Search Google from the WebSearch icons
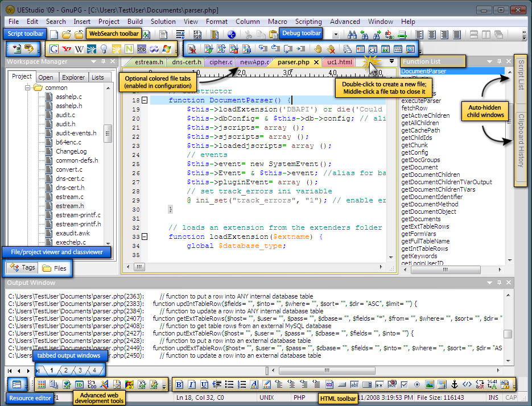This screenshot has width=532, height=406. point(54,49)
